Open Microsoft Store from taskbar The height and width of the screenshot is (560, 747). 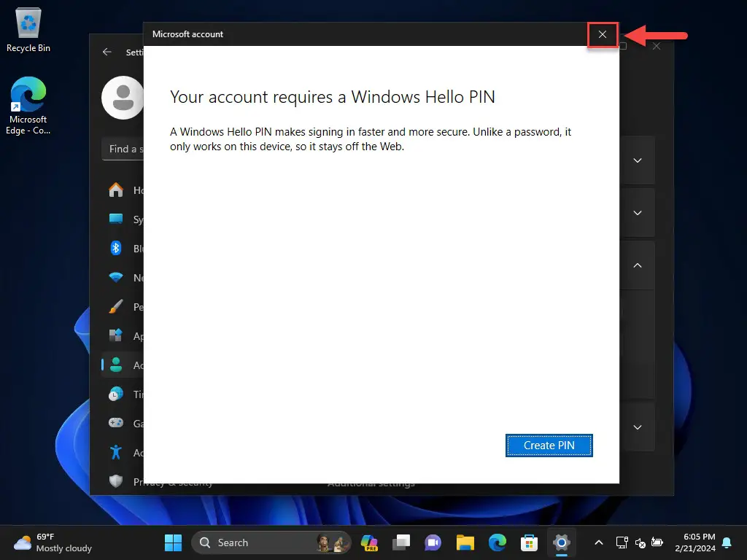click(x=530, y=542)
